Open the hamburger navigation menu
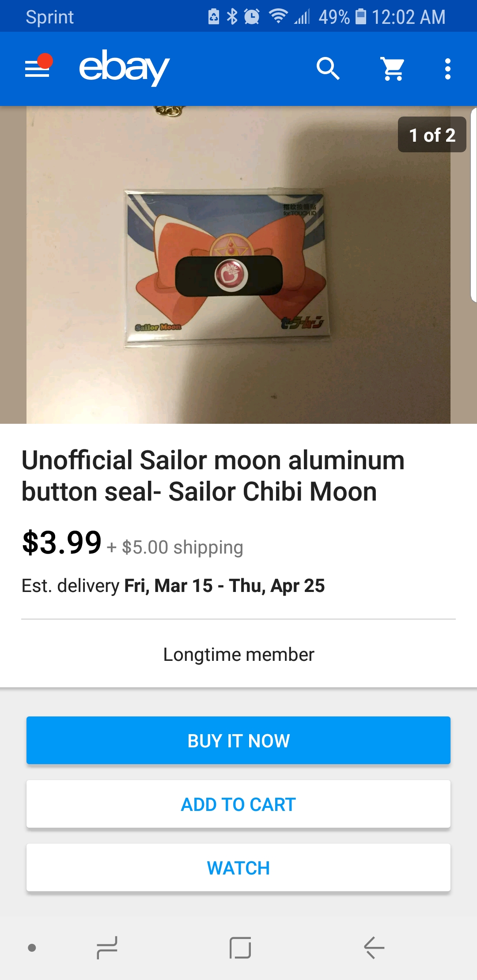The height and width of the screenshot is (980, 477). [37, 69]
